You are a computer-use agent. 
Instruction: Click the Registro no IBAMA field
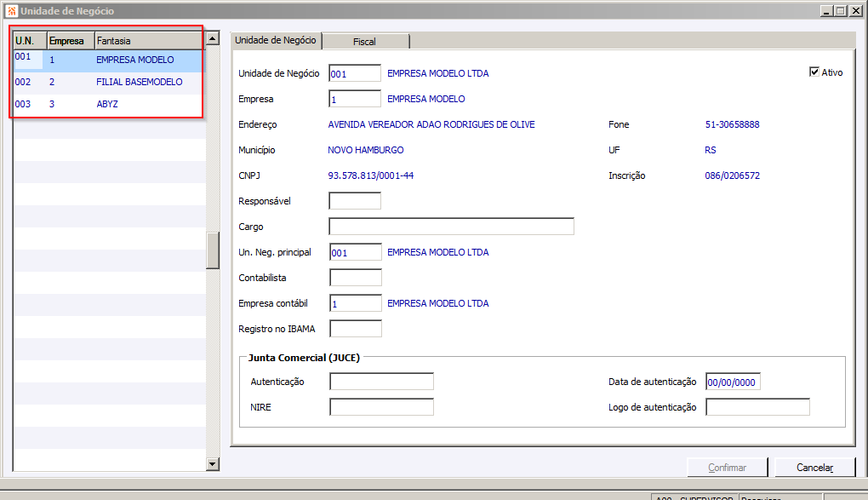(x=356, y=328)
